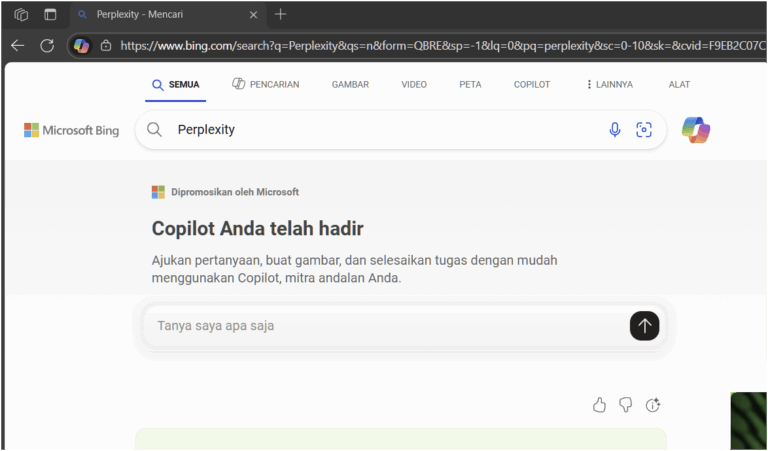Click the Dipromosikan oleh Microsoft label
This screenshot has height=451, width=768.
235,192
